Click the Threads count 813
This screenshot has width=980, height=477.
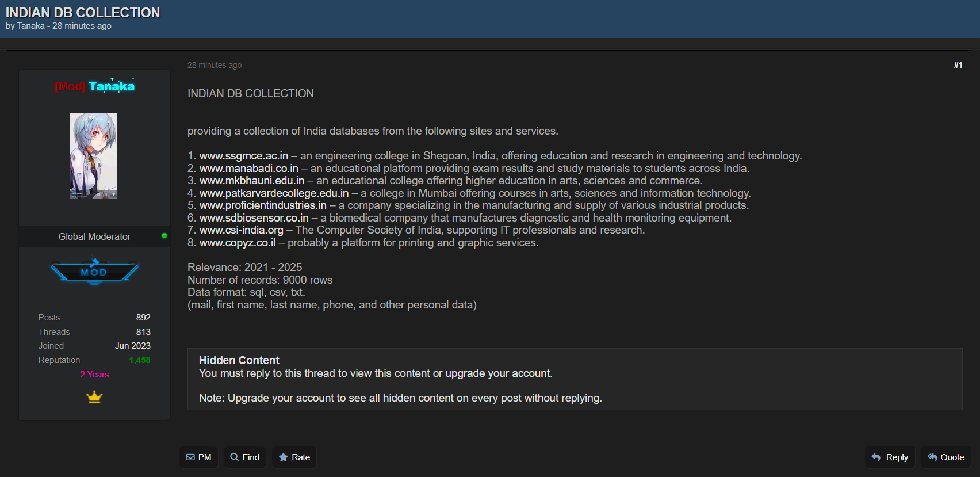(x=143, y=332)
